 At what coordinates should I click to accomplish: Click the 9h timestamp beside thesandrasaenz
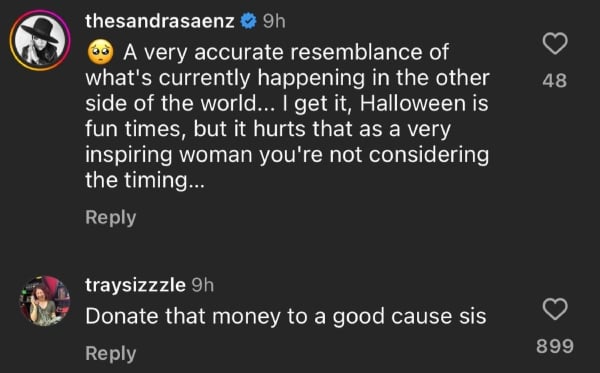(274, 21)
